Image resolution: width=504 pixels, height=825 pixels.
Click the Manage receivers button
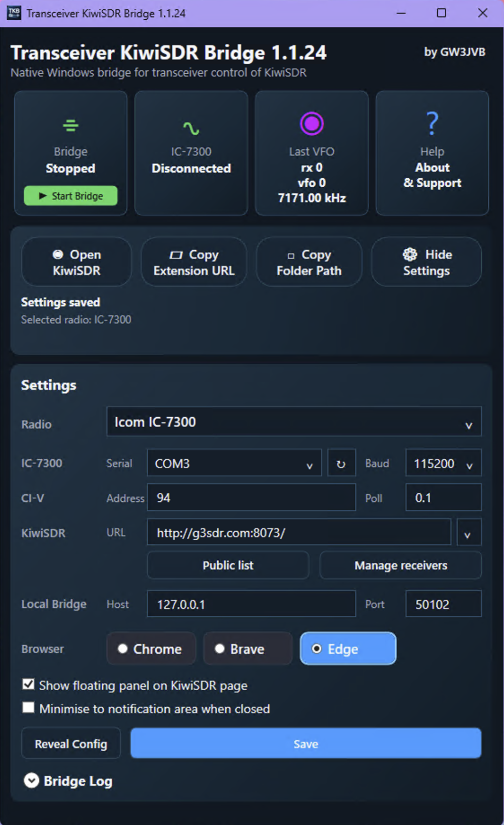point(401,565)
